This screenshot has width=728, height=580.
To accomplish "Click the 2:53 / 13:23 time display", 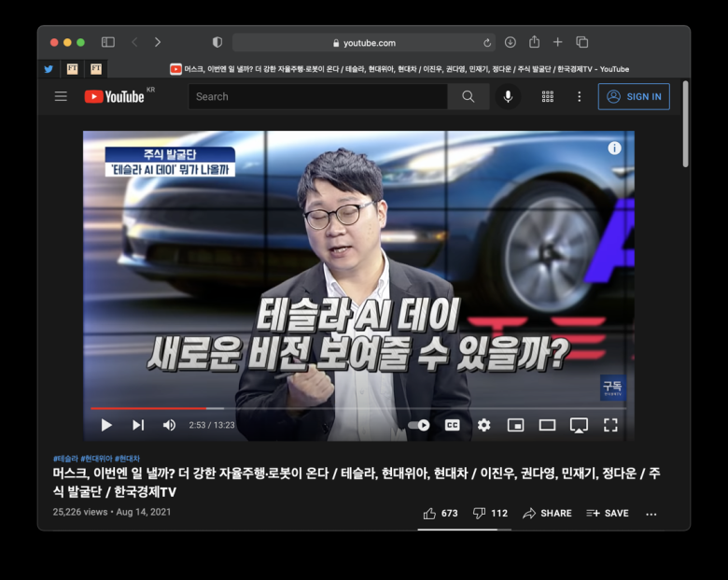I will click(x=211, y=425).
